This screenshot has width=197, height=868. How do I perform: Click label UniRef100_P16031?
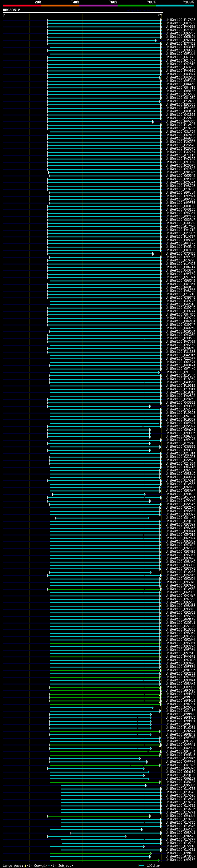(180, 728)
